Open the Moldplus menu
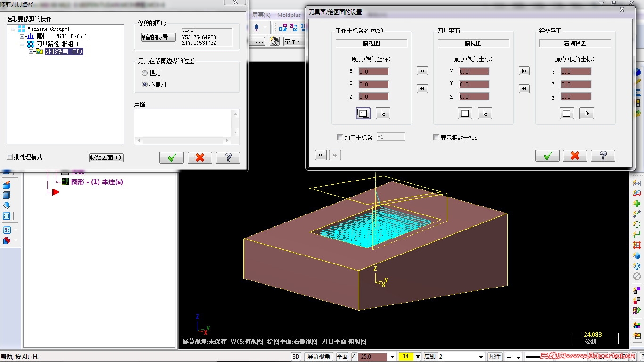This screenshot has height=362, width=644. pyautogui.click(x=289, y=15)
